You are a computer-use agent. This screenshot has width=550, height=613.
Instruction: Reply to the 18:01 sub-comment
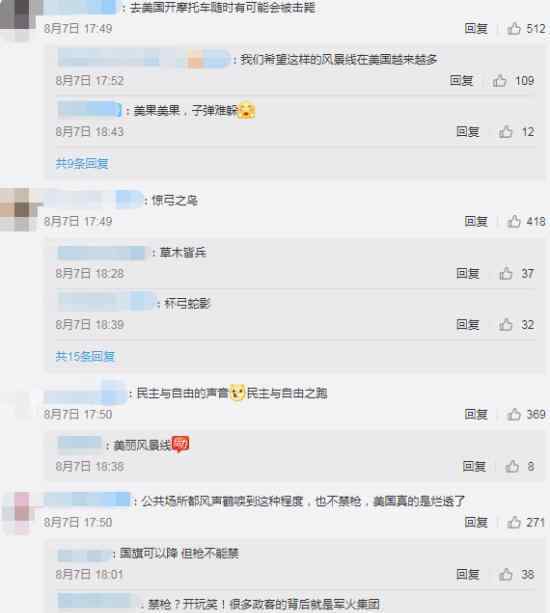468,574
